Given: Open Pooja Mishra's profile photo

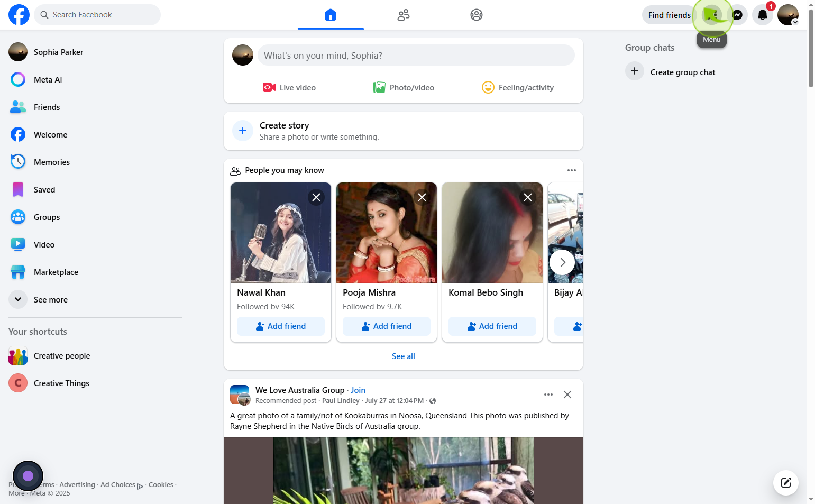Looking at the screenshot, I should point(387,233).
